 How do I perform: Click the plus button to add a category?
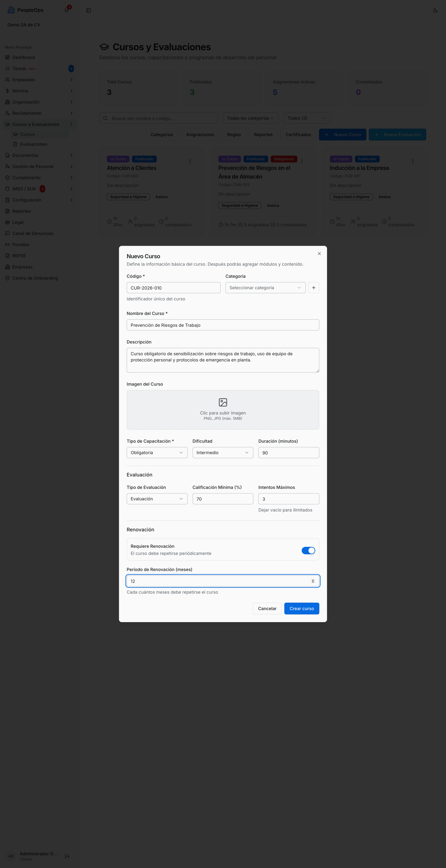[x=313, y=288]
